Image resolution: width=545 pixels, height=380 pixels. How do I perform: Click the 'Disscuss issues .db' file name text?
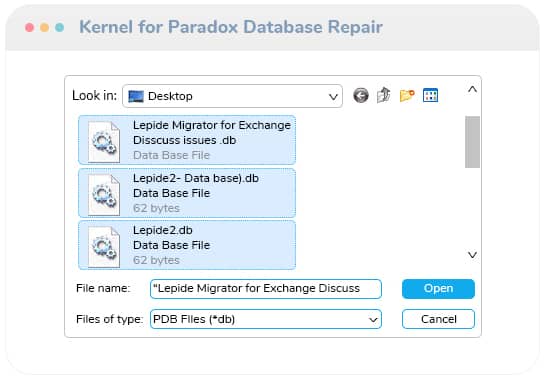click(x=185, y=140)
